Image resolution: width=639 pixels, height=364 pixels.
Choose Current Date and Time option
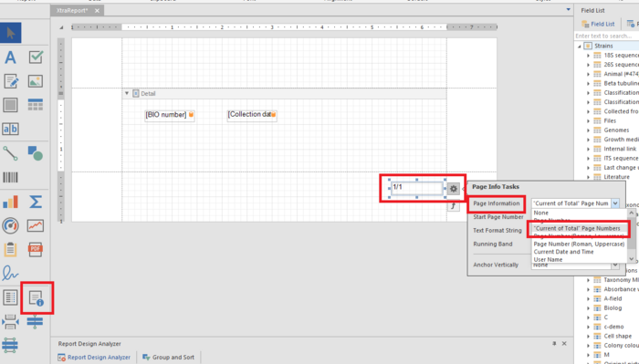coord(563,252)
